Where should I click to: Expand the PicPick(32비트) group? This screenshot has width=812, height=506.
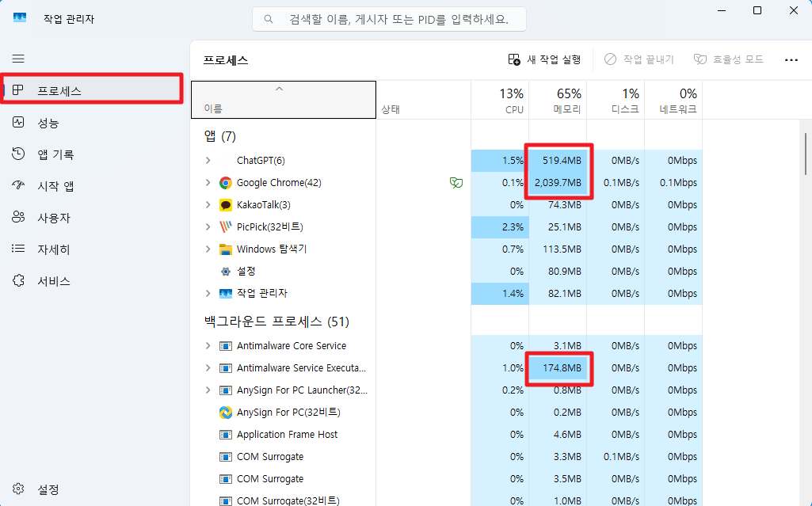pos(208,227)
